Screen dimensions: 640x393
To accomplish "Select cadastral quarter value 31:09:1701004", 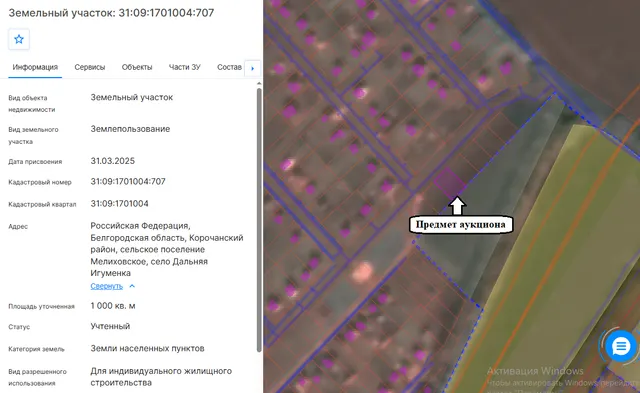I will (120, 203).
